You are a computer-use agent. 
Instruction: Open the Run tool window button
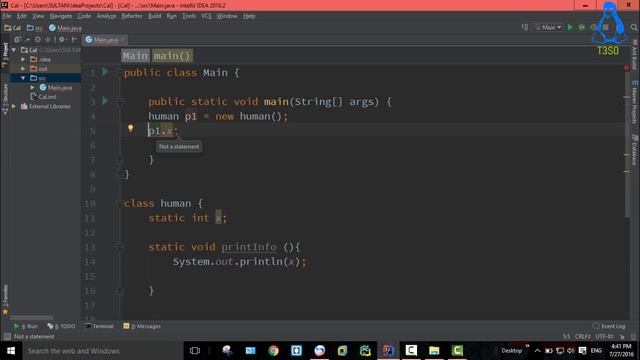point(25,326)
